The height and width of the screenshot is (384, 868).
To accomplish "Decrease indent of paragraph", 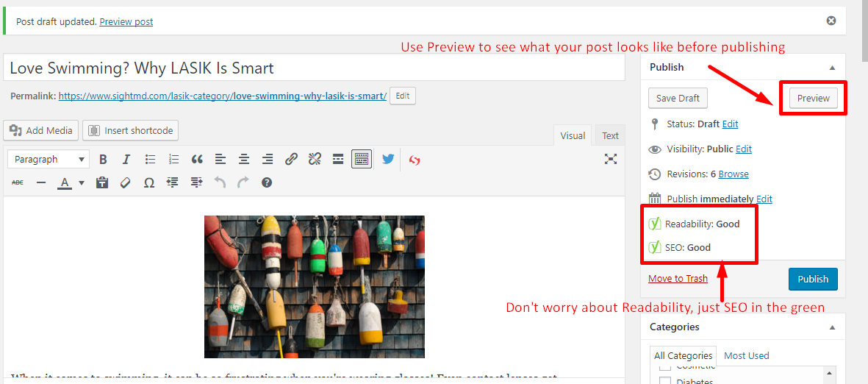I will point(172,182).
